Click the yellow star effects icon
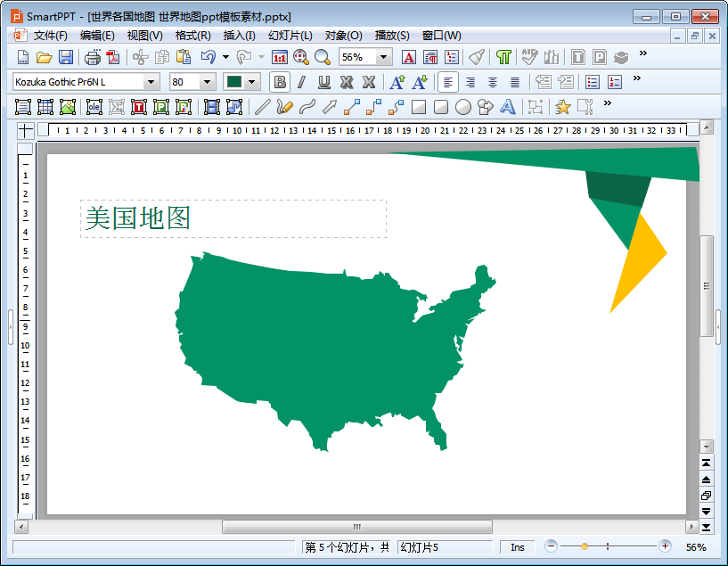The height and width of the screenshot is (566, 728). (x=563, y=107)
